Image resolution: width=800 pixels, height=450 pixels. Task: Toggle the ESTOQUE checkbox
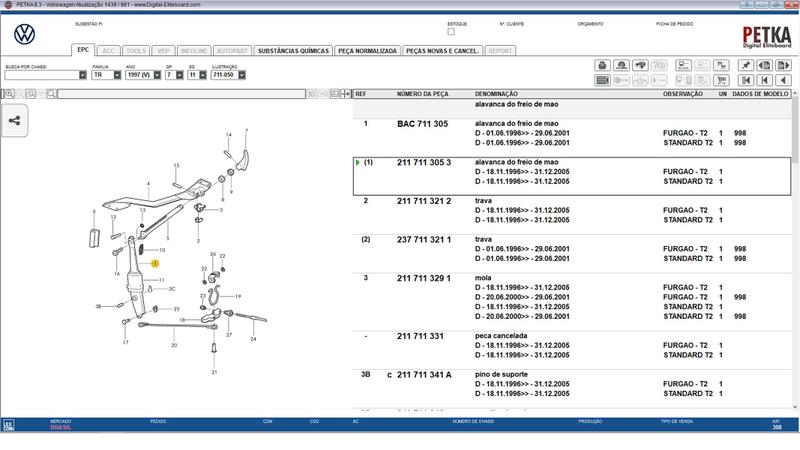pyautogui.click(x=451, y=32)
